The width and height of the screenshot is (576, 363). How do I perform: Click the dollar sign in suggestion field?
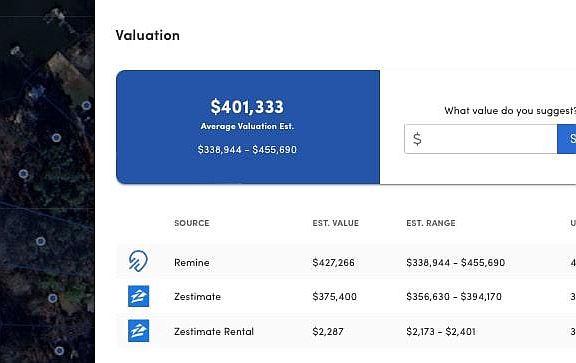pyautogui.click(x=417, y=139)
